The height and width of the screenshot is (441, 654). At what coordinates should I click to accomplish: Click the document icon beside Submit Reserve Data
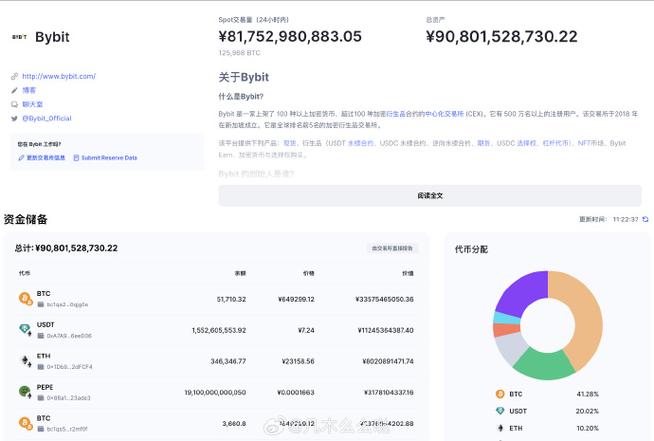point(76,158)
